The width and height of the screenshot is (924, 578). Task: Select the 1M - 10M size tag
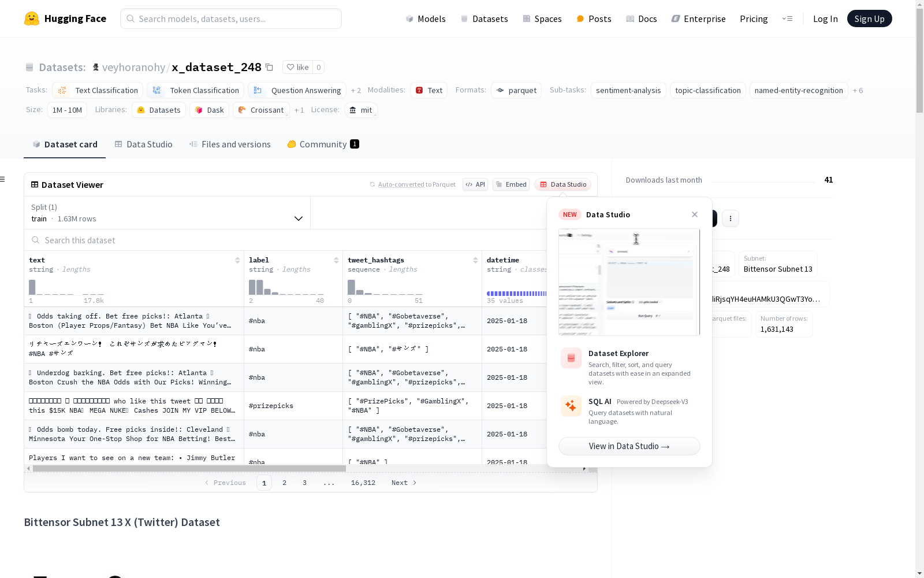[x=67, y=110]
